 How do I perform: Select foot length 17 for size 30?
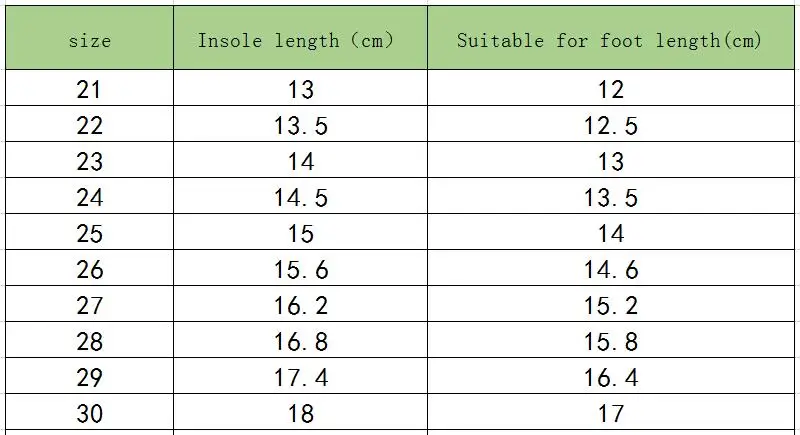click(x=610, y=413)
